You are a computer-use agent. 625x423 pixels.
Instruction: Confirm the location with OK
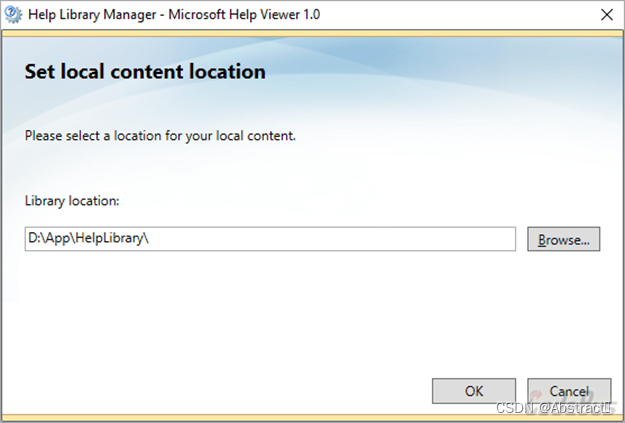(474, 391)
